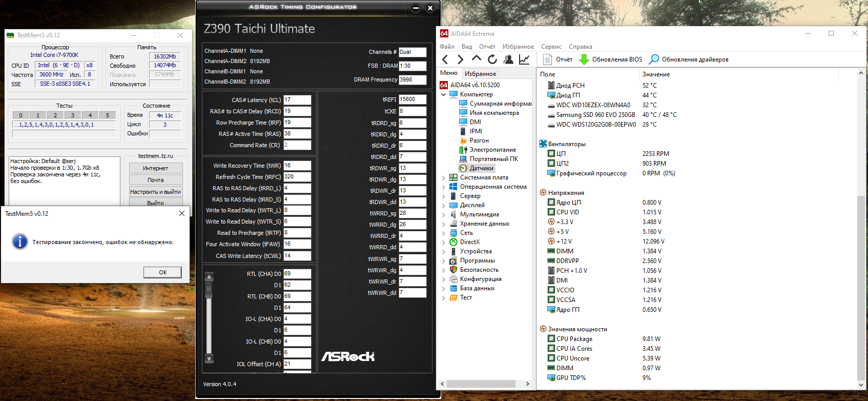This screenshot has width=868, height=401.
Task: Go forward using AIDA64 toolbar forward arrow
Action: click(460, 59)
